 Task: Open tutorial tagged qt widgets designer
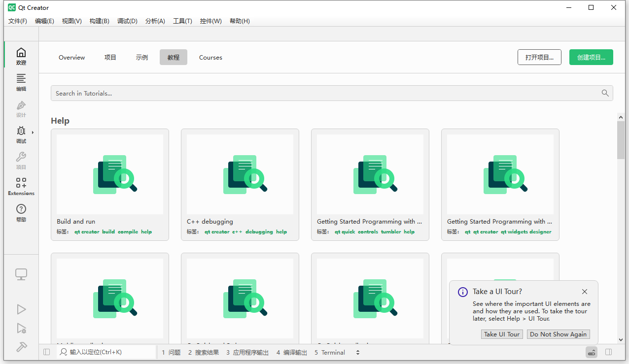point(500,185)
